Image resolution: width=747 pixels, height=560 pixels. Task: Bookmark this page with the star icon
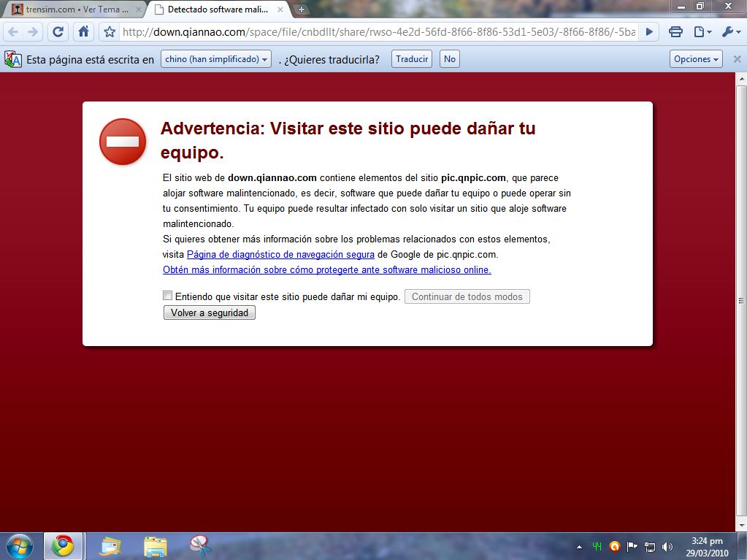(110, 32)
